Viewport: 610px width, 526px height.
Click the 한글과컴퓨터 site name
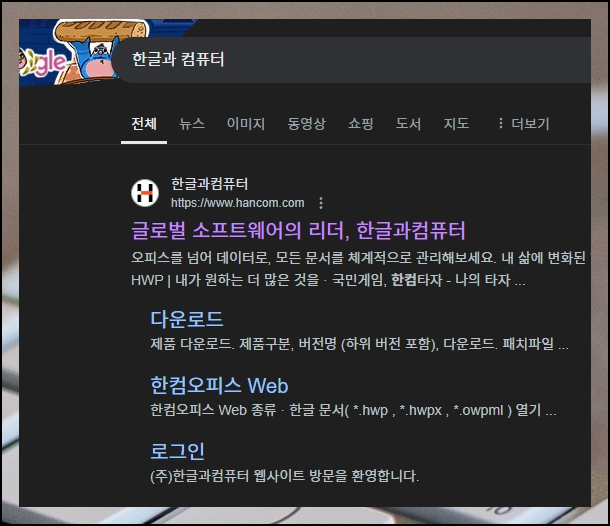(x=210, y=184)
